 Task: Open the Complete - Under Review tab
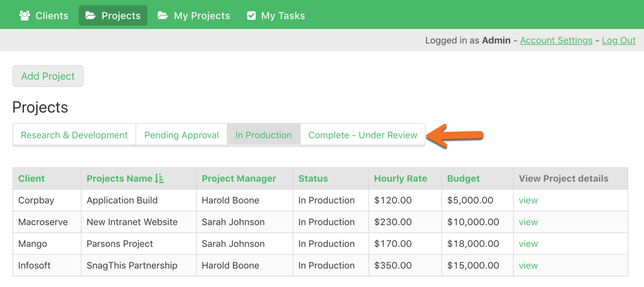362,135
